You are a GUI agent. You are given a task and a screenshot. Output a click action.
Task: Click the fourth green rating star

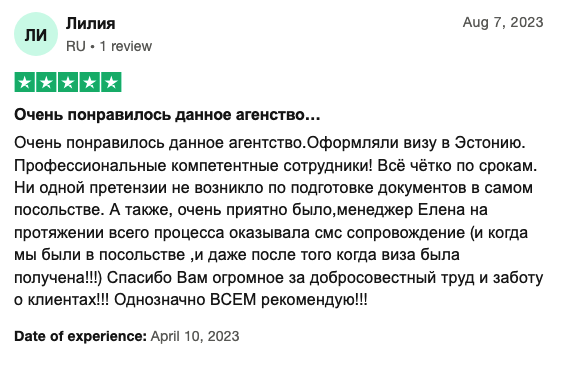click(89, 82)
